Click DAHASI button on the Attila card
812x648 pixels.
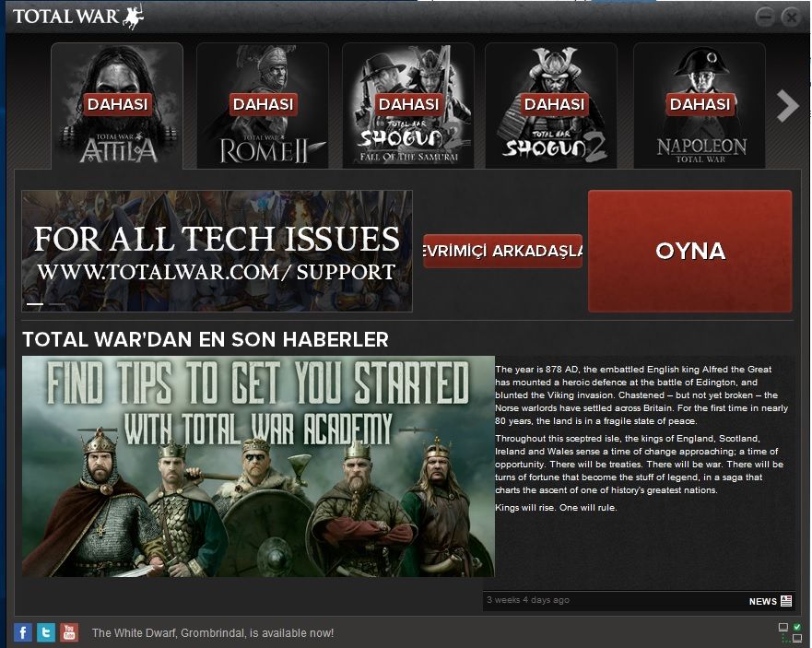[118, 104]
